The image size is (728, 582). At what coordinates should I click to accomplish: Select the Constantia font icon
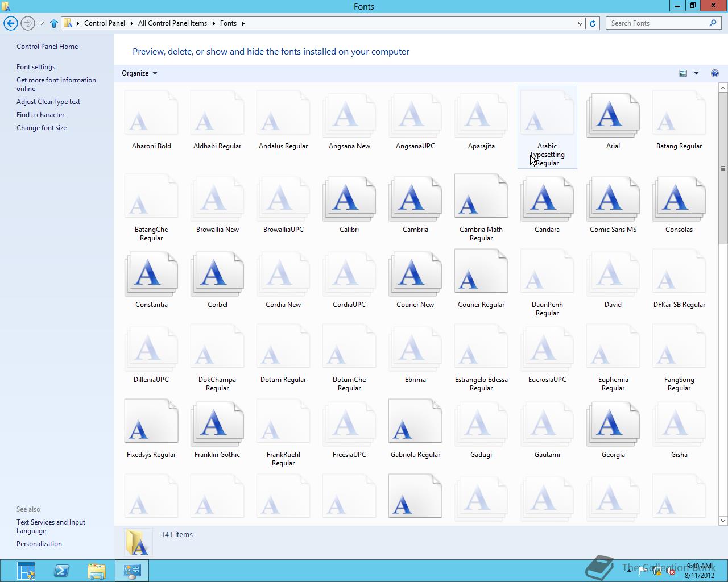pyautogui.click(x=151, y=272)
